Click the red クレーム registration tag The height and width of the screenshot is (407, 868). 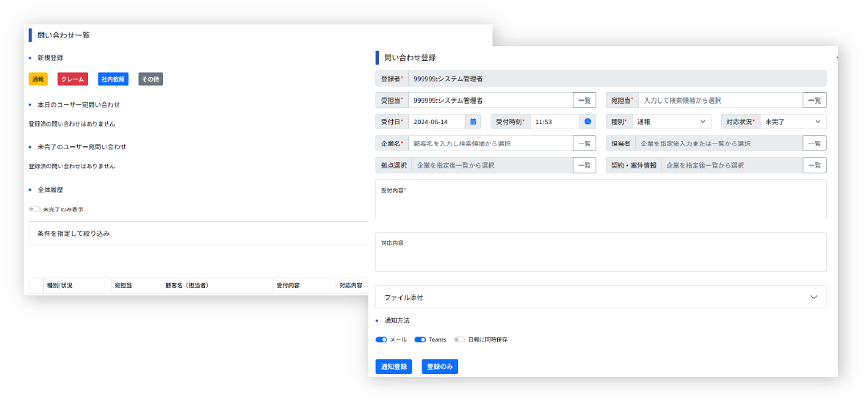click(73, 79)
